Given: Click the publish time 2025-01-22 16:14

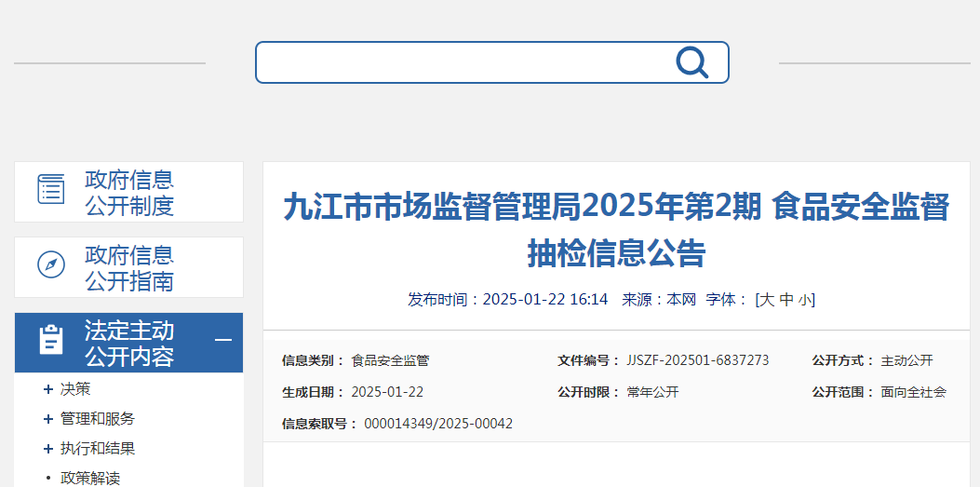Looking at the screenshot, I should 545,300.
